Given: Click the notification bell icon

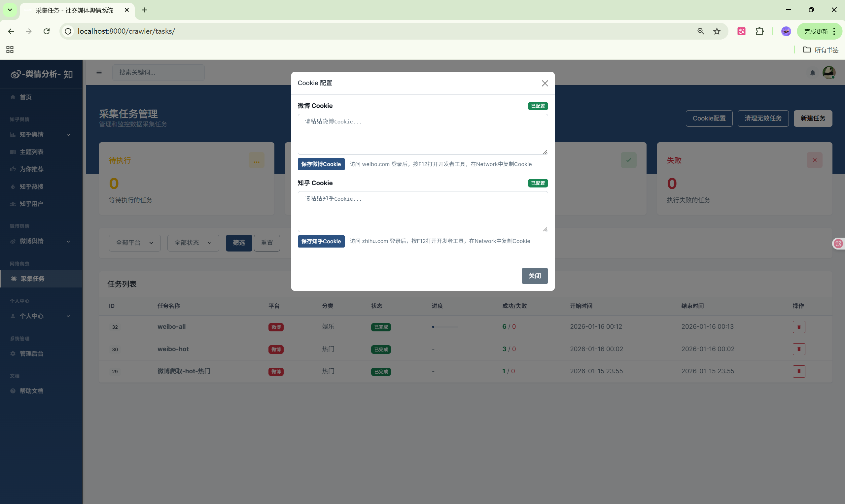Looking at the screenshot, I should click(812, 73).
